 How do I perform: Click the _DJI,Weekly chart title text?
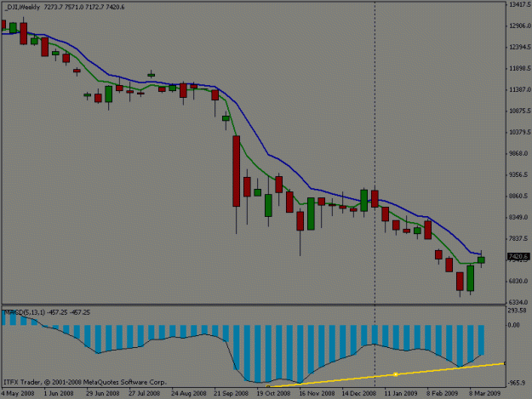(x=22, y=7)
